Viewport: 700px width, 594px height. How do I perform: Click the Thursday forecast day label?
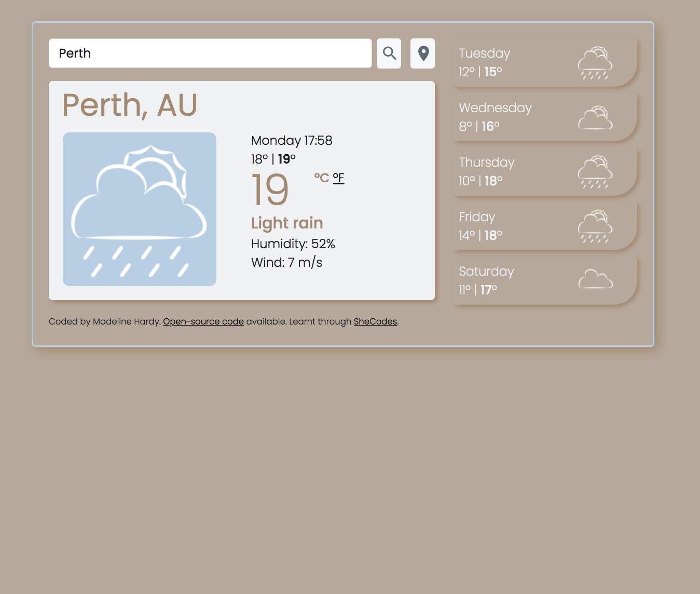point(487,163)
